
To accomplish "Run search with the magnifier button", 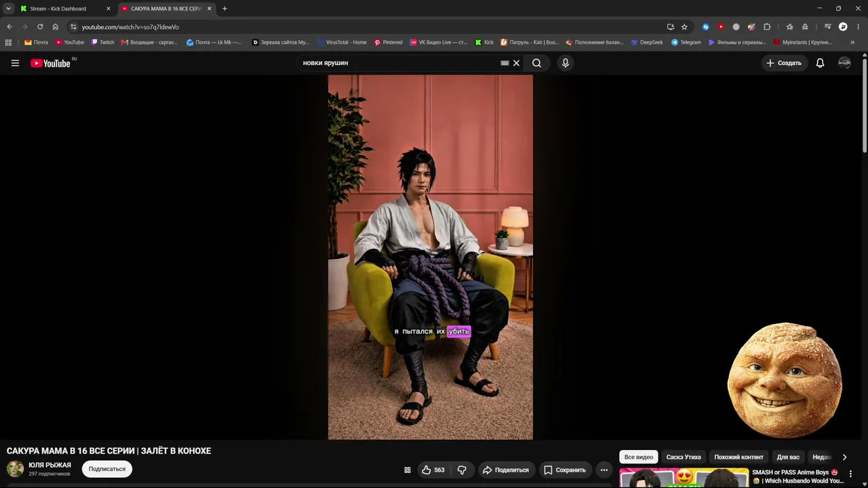I will (536, 63).
